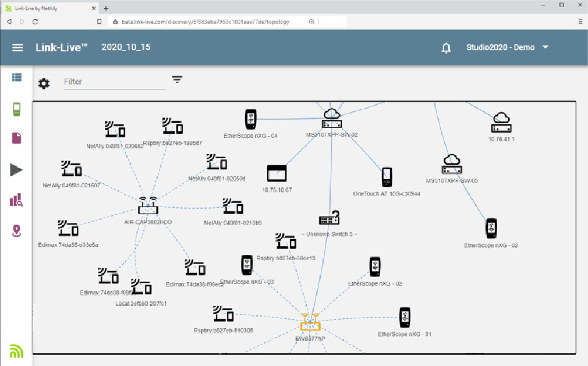Select the 10.76.41.1 cloud router node
Image resolution: width=588 pixels, height=366 pixels.
click(501, 122)
